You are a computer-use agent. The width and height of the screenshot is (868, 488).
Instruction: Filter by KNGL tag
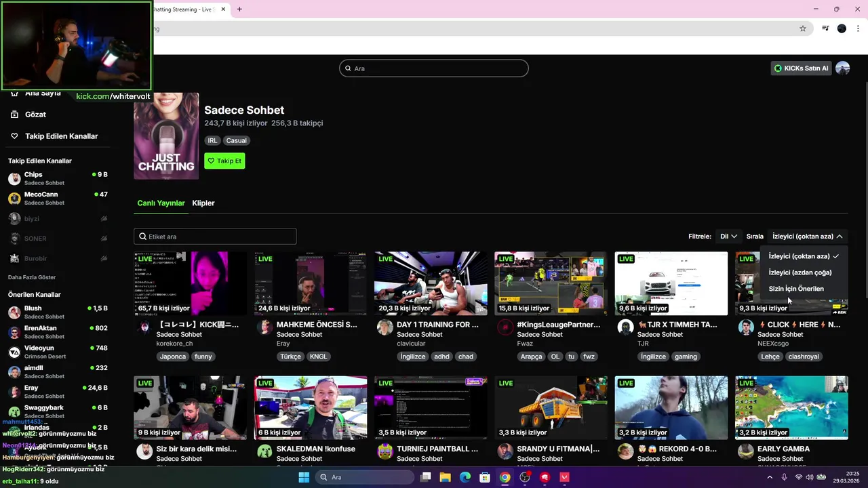pos(318,357)
